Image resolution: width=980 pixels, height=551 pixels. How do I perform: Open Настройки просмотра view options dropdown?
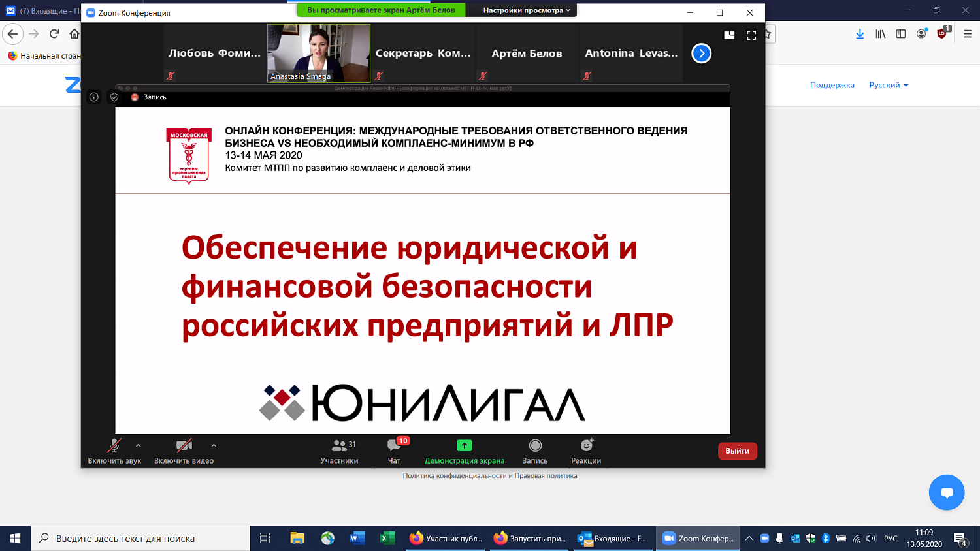(527, 10)
